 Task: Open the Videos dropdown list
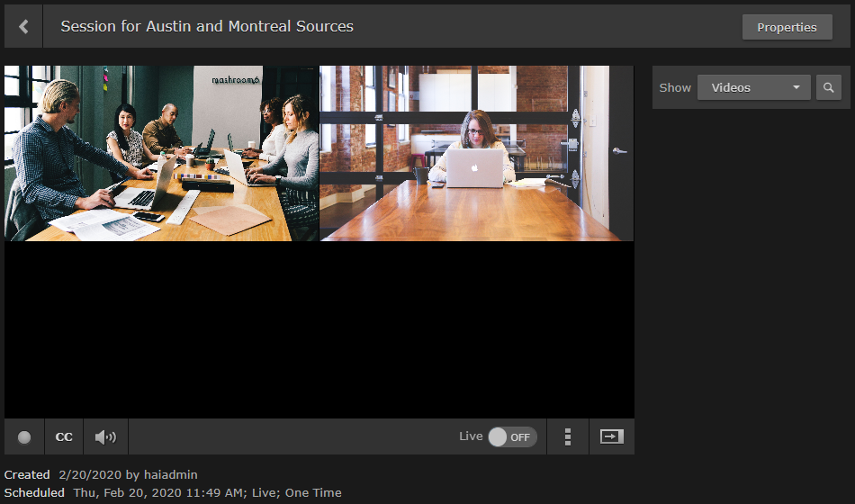pyautogui.click(x=754, y=87)
